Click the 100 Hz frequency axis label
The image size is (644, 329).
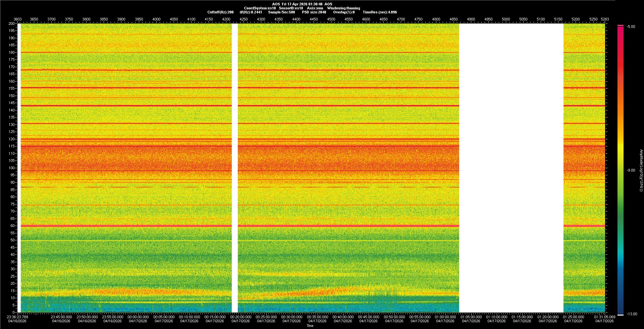tap(11, 168)
